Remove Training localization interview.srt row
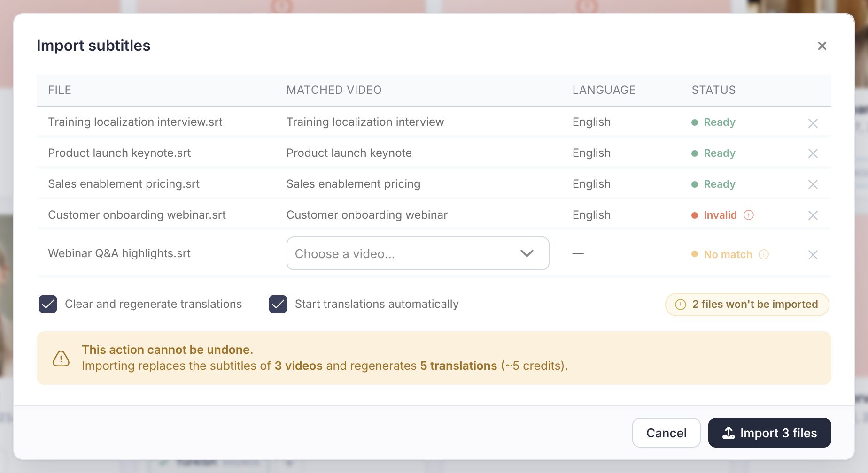Screen dimensions: 868x473 (813, 123)
